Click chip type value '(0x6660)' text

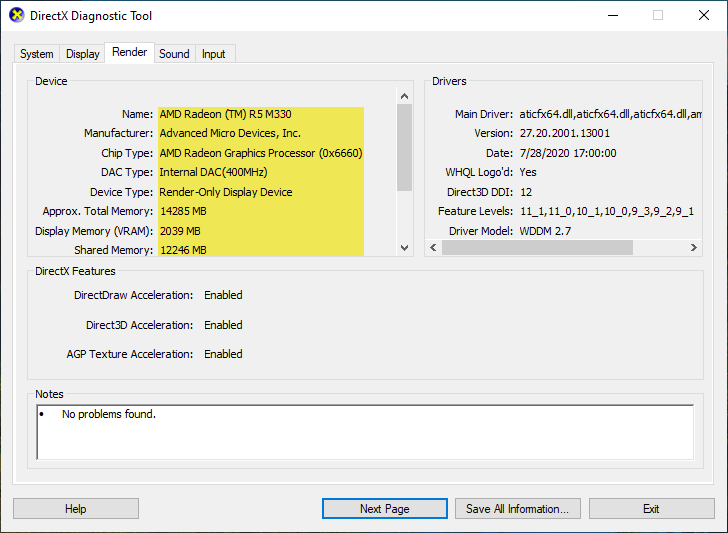(x=340, y=153)
